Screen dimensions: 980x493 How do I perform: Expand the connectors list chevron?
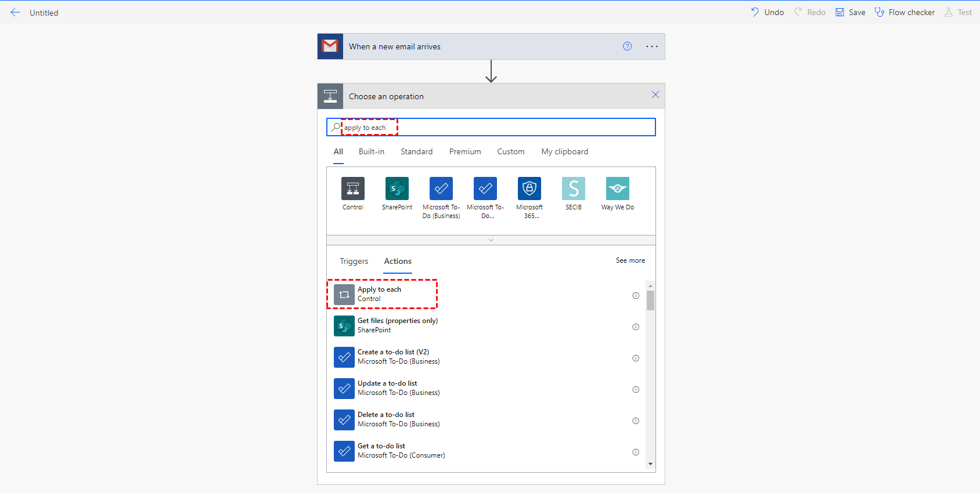coord(491,240)
